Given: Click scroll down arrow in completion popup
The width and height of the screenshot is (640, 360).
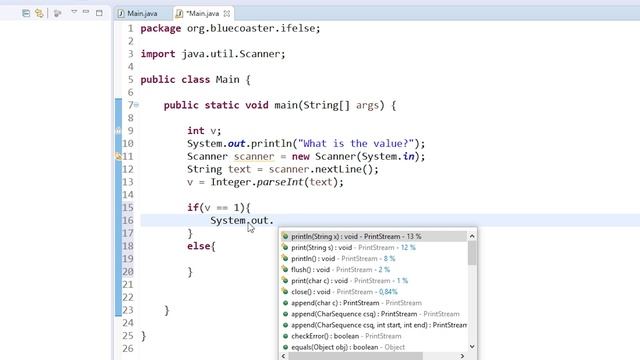Looking at the screenshot, I should coord(472,347).
